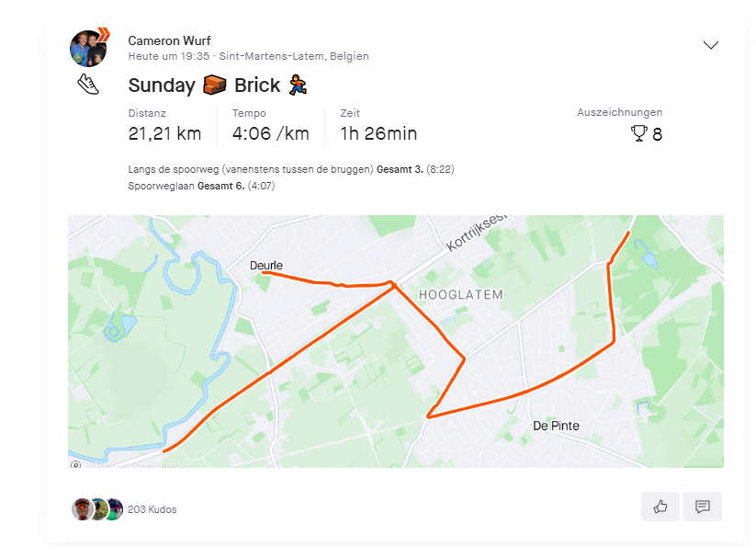This screenshot has width=756, height=547.
Task: Click the third kudos giver avatar
Action: coord(114,509)
